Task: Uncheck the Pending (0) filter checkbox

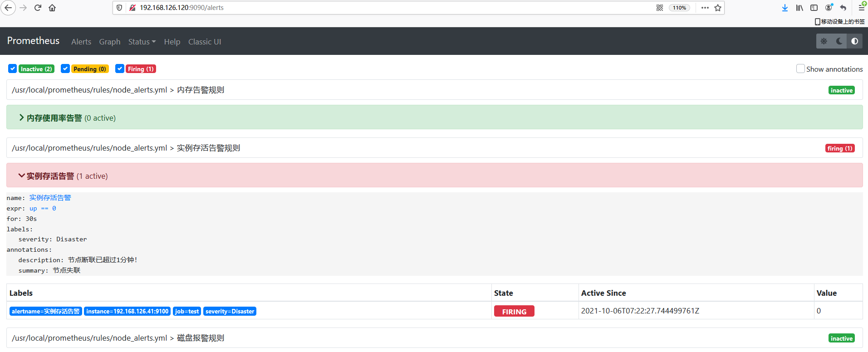Action: coord(65,68)
